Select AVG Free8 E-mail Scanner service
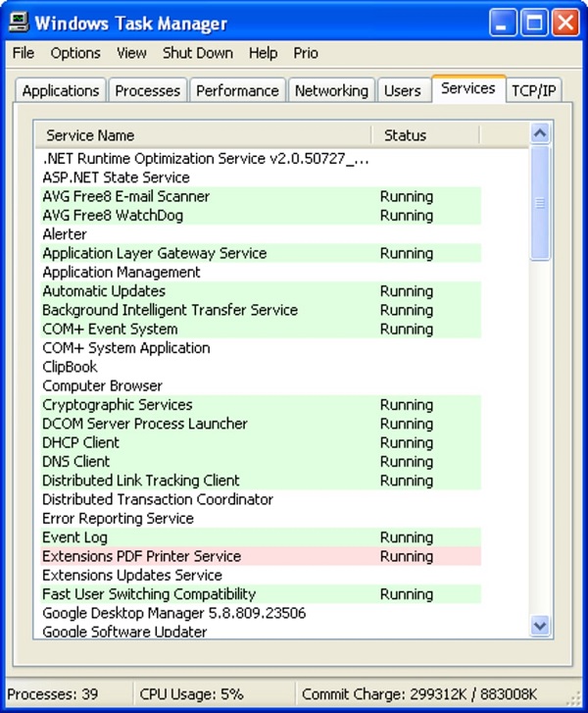588x713 pixels. [261, 196]
